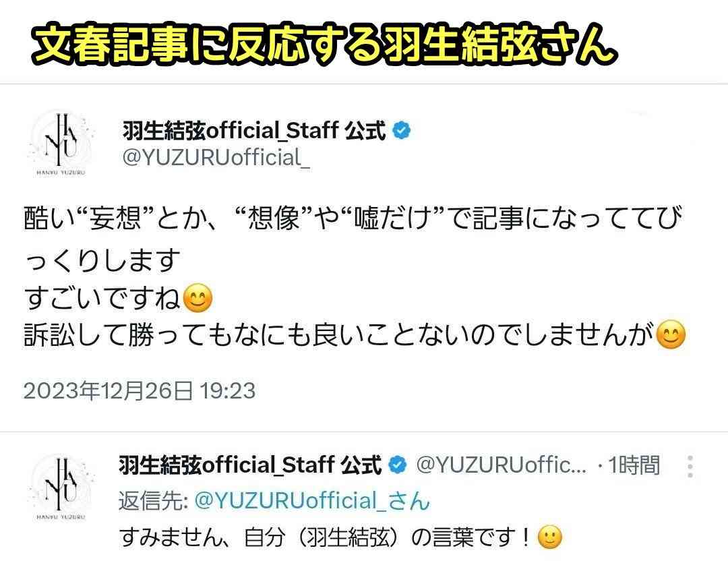Open @YUZURUofficial_ handle under main name

(x=216, y=157)
